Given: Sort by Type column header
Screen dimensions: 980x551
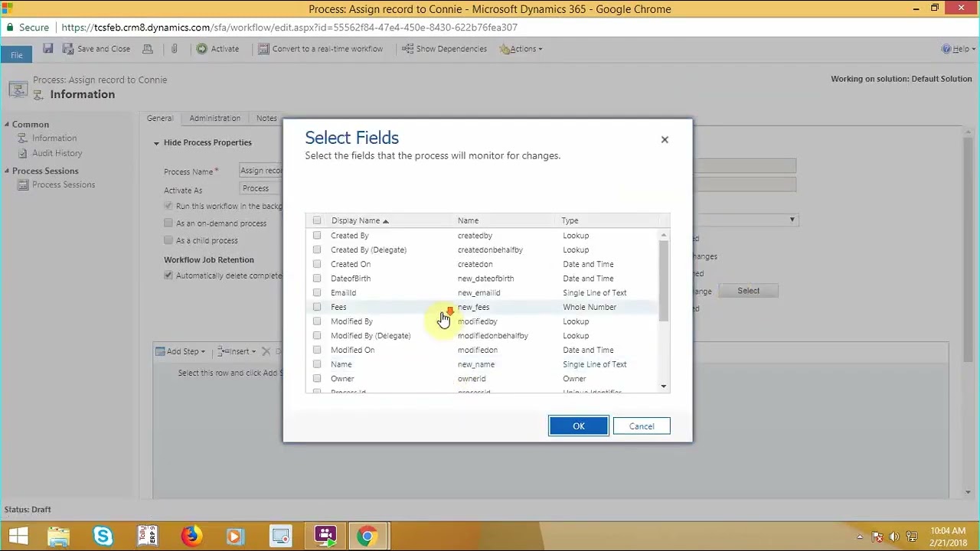Looking at the screenshot, I should 570,220.
